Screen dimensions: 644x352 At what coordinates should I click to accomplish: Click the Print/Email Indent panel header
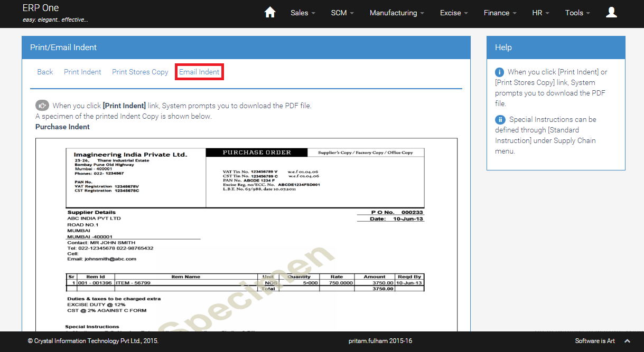(246, 47)
